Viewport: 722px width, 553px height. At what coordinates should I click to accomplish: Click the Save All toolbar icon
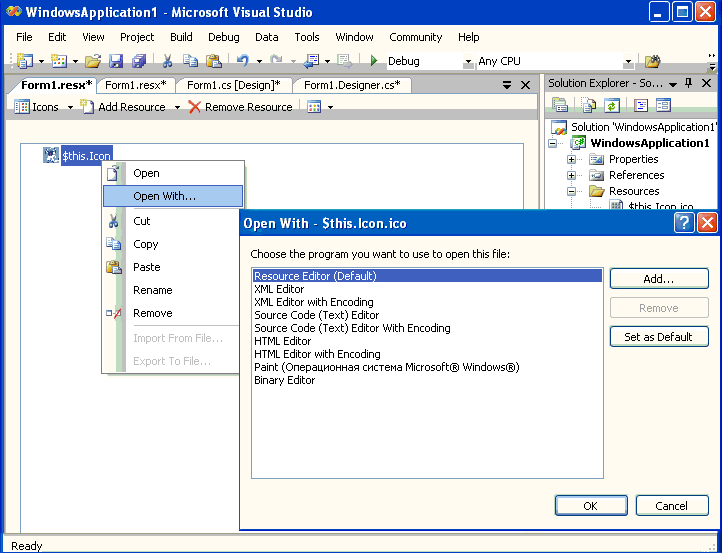click(x=139, y=61)
